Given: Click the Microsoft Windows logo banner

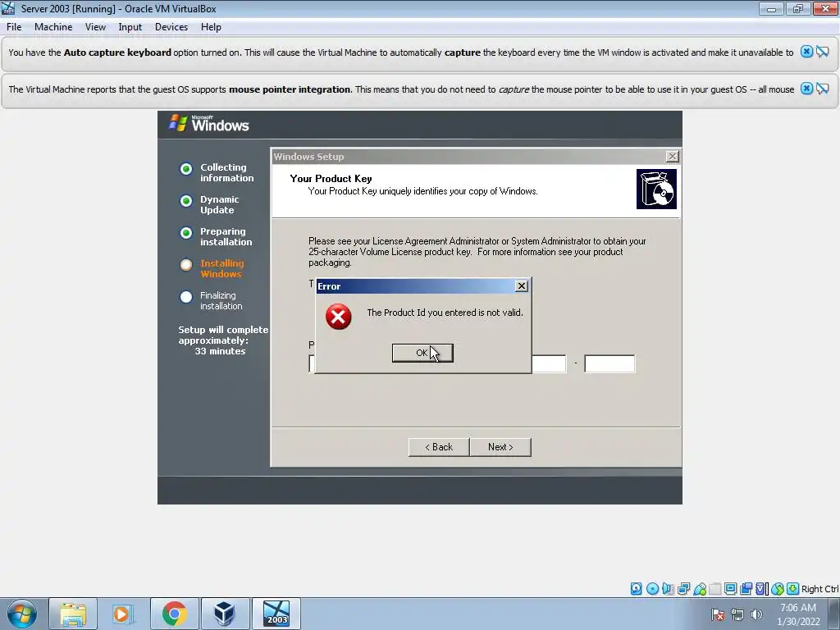Looking at the screenshot, I should [209, 123].
